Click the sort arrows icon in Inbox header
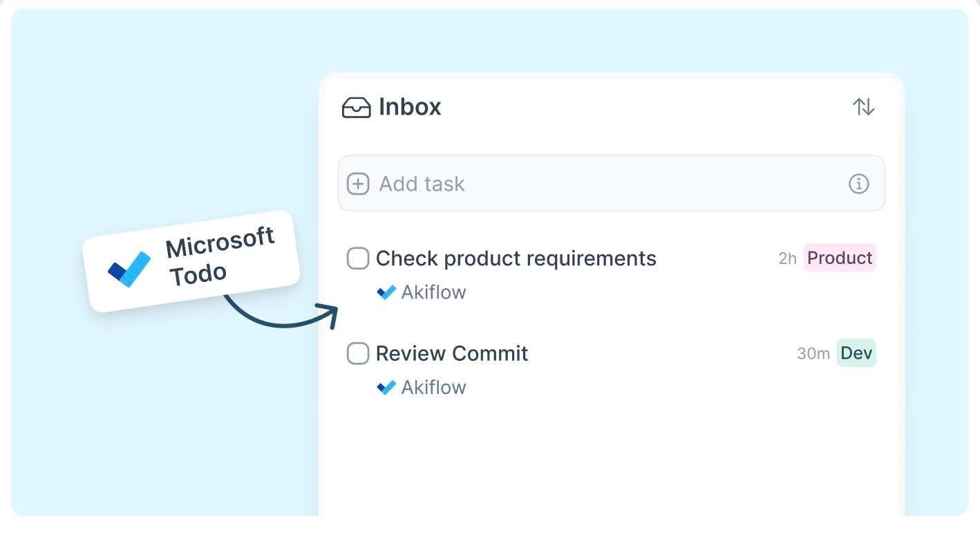Image resolution: width=980 pixels, height=546 pixels. tap(863, 107)
